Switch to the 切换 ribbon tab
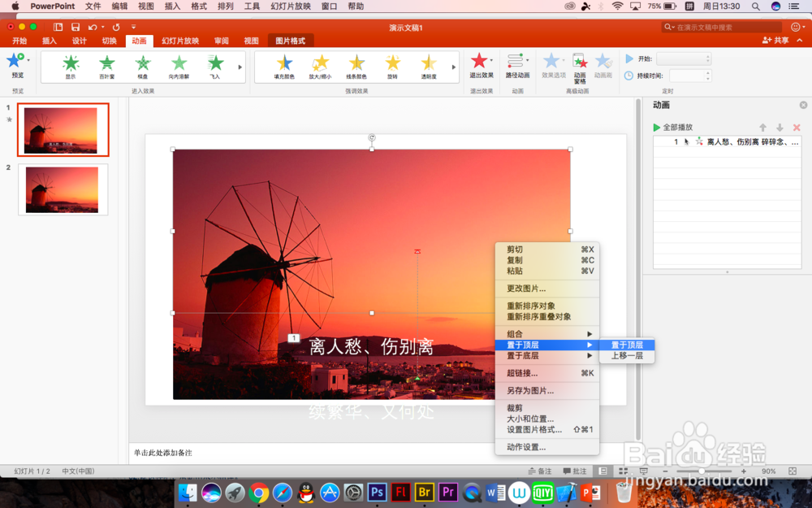Viewport: 812px width, 508px height. (110, 41)
